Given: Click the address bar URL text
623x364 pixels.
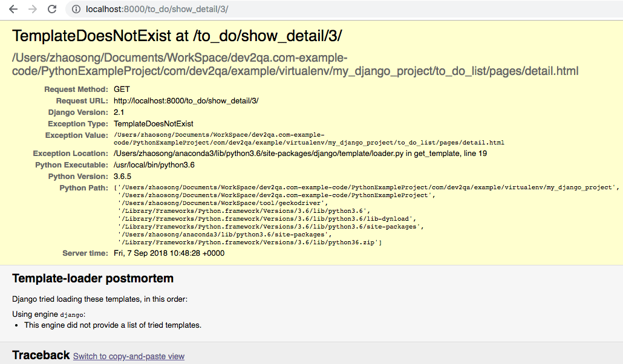Looking at the screenshot, I should [157, 9].
